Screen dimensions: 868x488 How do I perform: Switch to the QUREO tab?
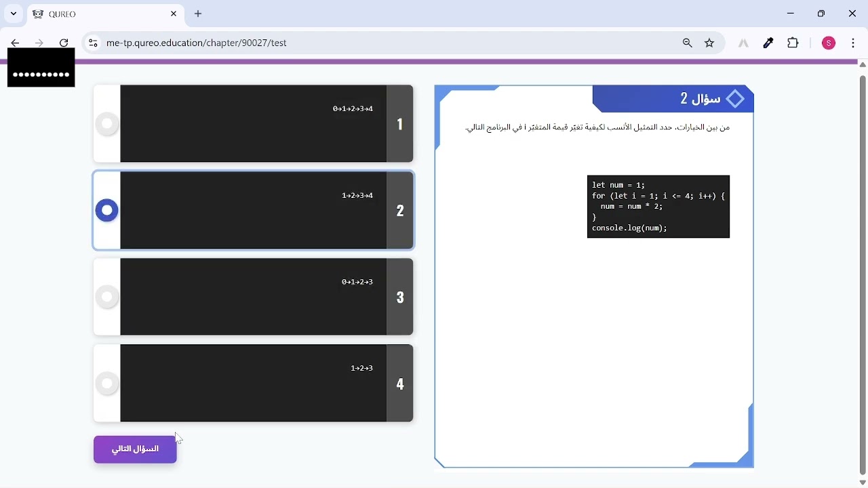pos(105,14)
